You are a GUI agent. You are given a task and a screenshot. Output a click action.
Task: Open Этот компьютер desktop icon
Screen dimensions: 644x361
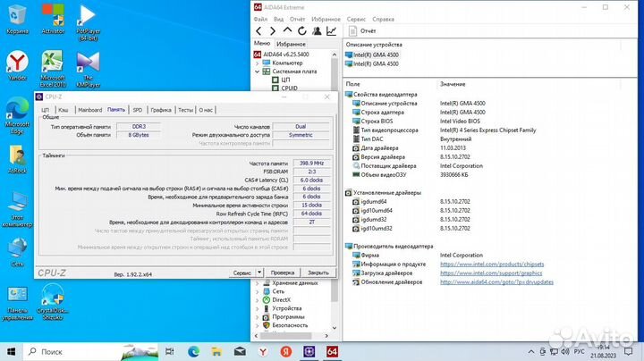pos(17,209)
